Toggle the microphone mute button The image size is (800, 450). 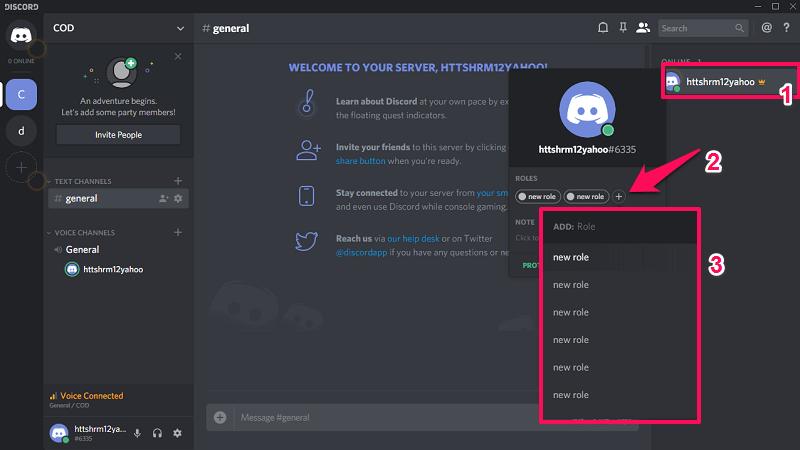(137, 433)
